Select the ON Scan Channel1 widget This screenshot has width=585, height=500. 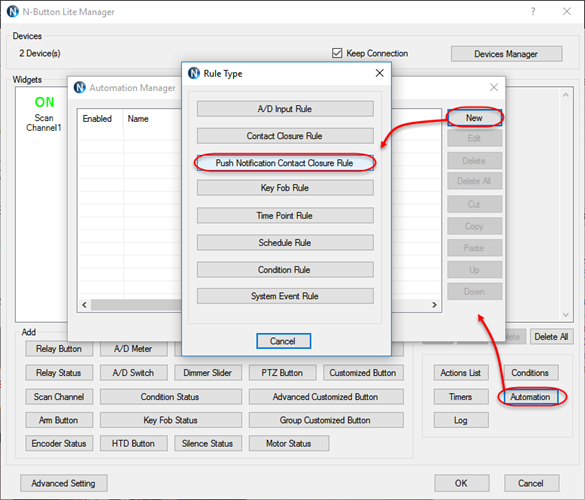pos(44,114)
